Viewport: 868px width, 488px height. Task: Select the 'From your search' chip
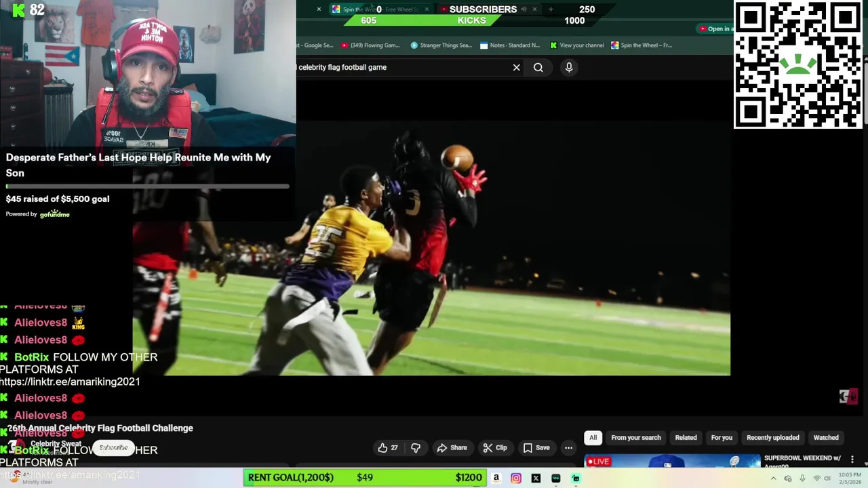tap(636, 438)
